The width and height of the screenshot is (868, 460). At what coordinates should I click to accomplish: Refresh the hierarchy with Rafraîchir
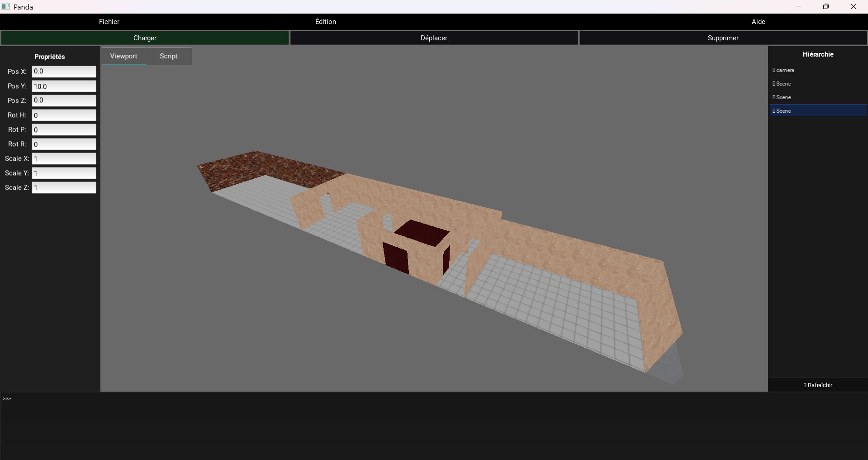coord(818,385)
